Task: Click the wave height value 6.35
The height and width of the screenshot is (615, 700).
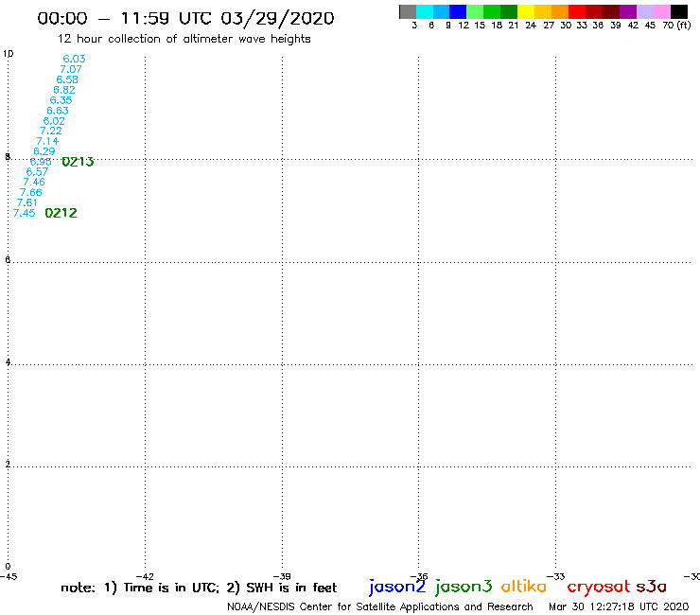Action: click(61, 100)
